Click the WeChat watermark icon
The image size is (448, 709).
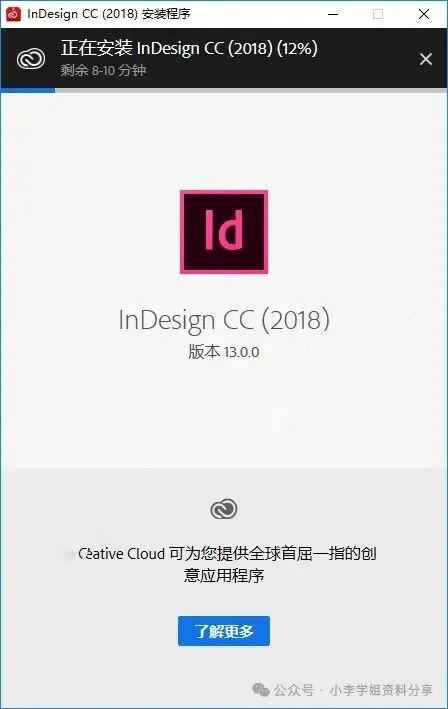click(261, 690)
